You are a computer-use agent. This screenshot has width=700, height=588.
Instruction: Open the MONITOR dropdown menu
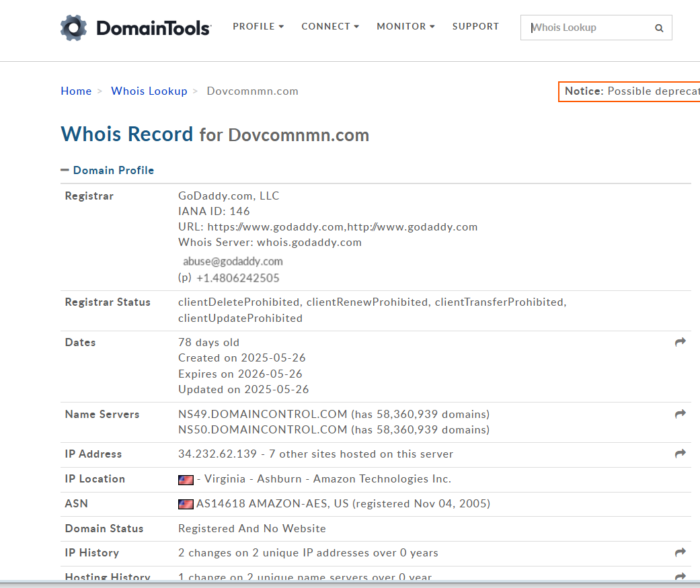405,27
